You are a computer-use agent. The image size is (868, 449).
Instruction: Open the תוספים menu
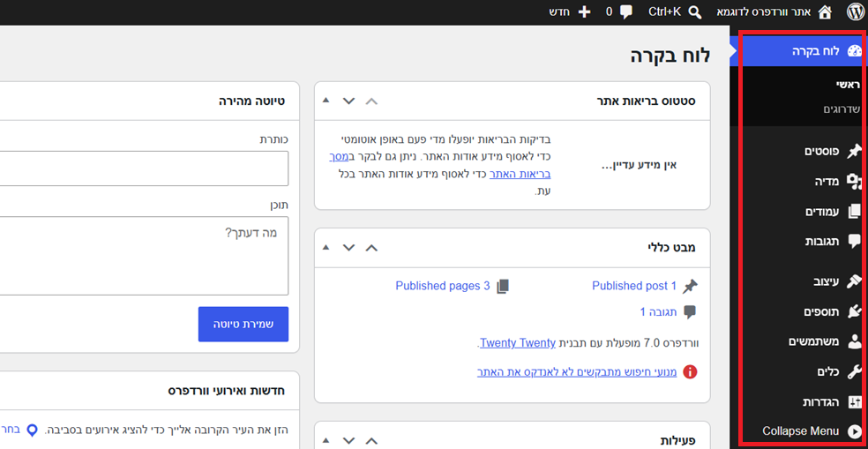point(823,311)
